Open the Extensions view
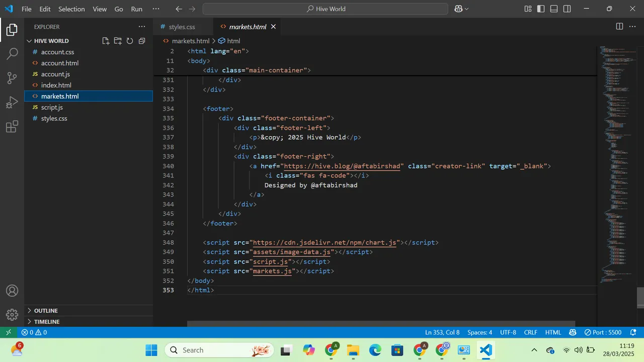 coord(12,127)
